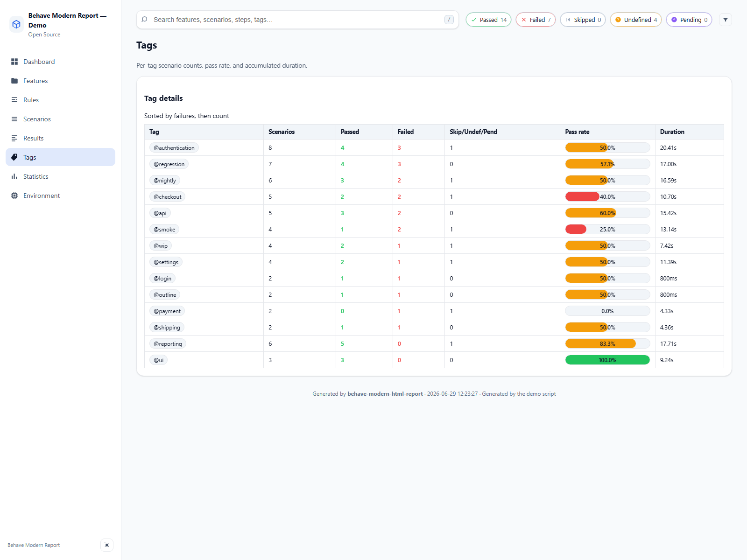The height and width of the screenshot is (560, 747).
Task: Click the Environment chip icon
Action: coord(14,196)
